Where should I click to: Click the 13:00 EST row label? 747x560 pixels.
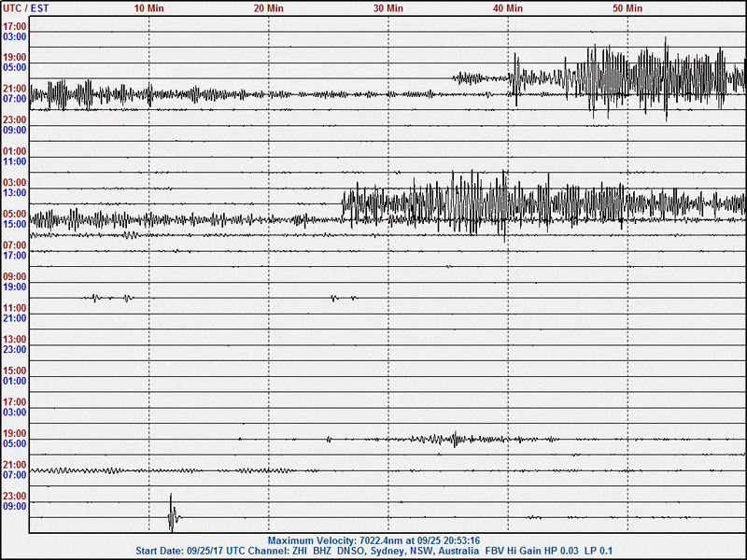pos(15,193)
